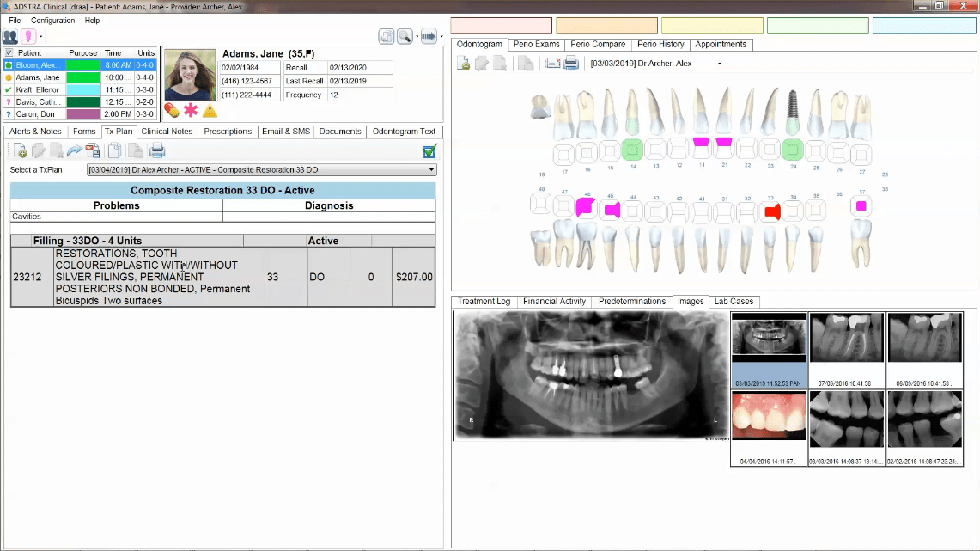This screenshot has width=980, height=551.
Task: Click the pink asterisk medical alert icon
Action: pyautogui.click(x=191, y=111)
